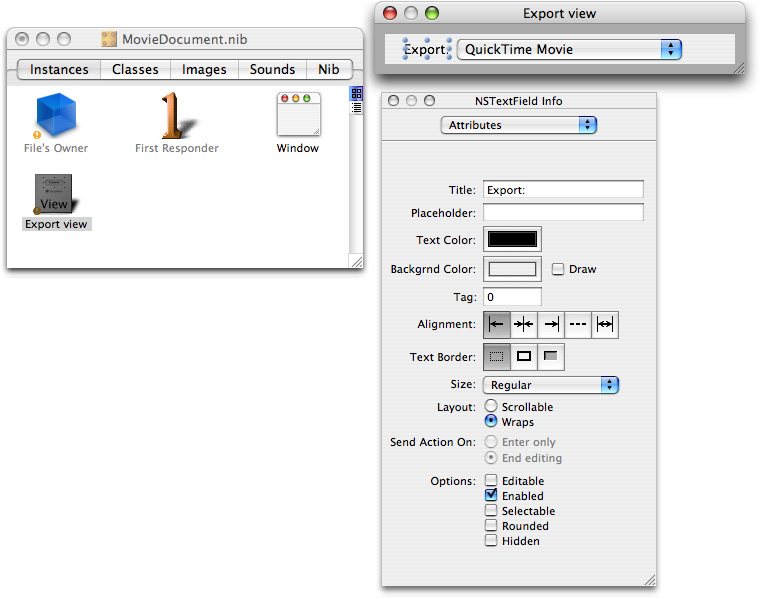
Task: Switch to the Sounds tab
Action: click(x=272, y=69)
